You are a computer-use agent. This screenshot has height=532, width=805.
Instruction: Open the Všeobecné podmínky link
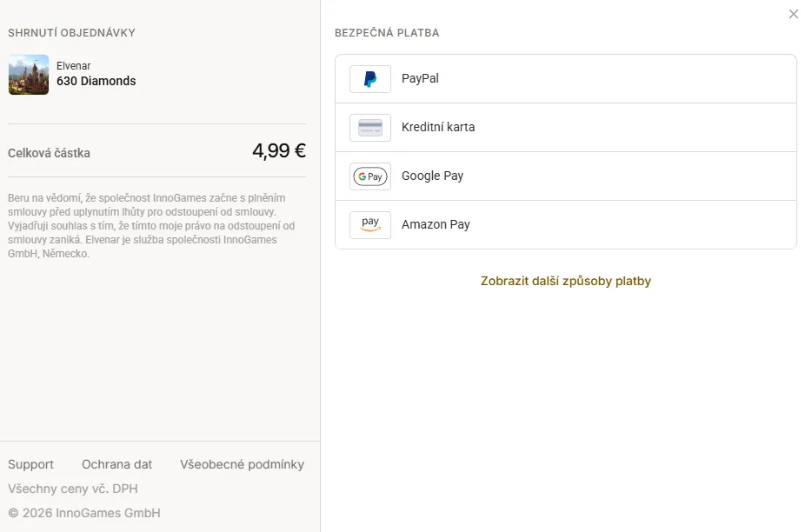click(242, 464)
